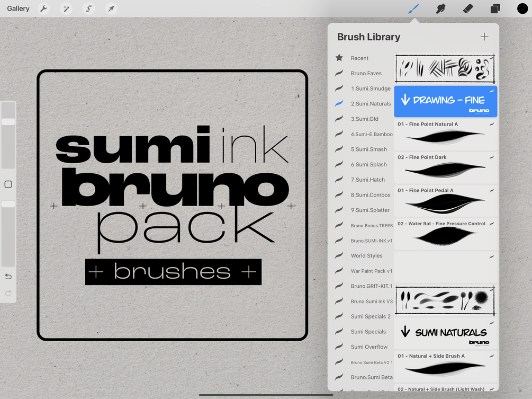
Task: Select the Sumi Naturals header brush
Action: coord(446,333)
